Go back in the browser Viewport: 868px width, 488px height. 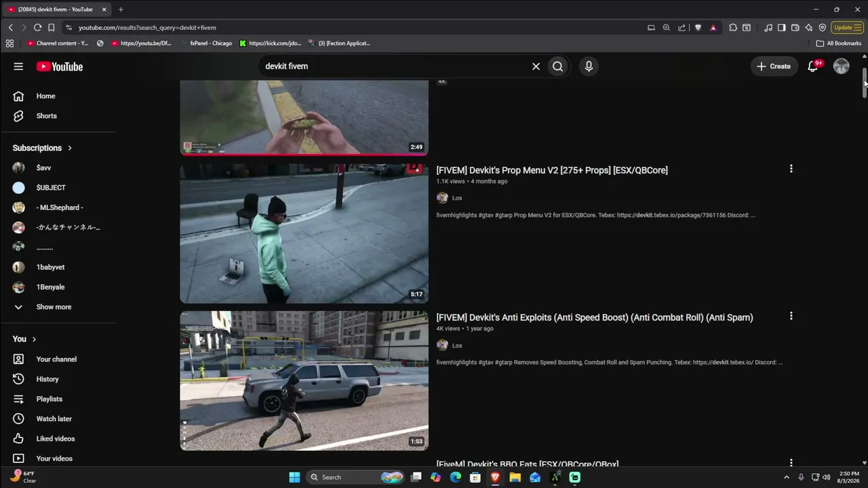pos(11,28)
